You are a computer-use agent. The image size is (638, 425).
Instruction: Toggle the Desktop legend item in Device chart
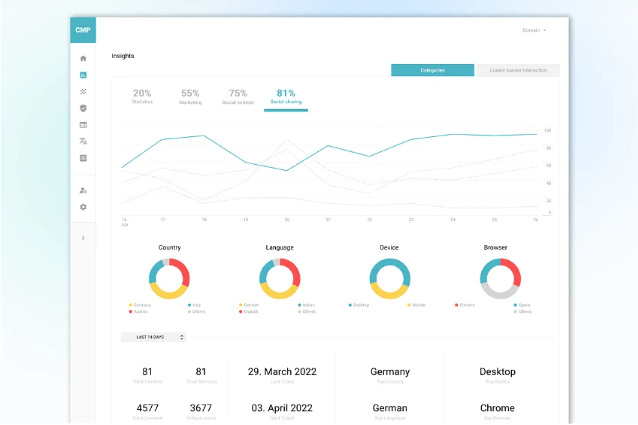pyautogui.click(x=361, y=305)
